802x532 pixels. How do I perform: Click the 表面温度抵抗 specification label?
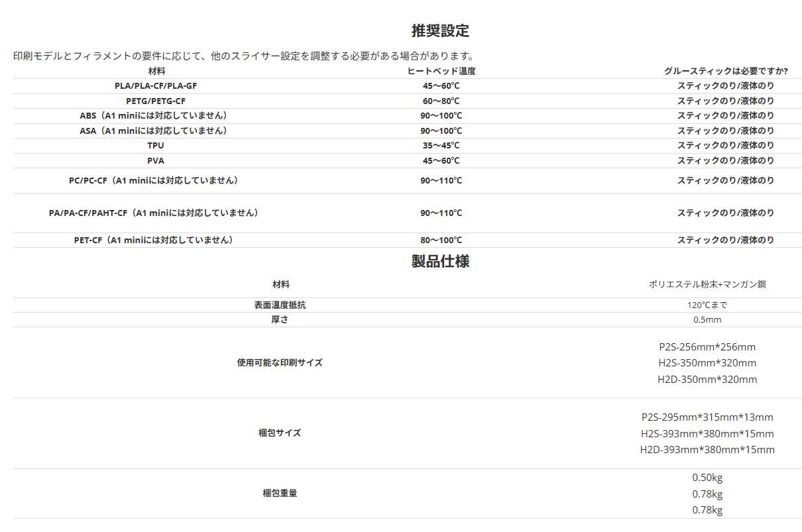coord(280,305)
